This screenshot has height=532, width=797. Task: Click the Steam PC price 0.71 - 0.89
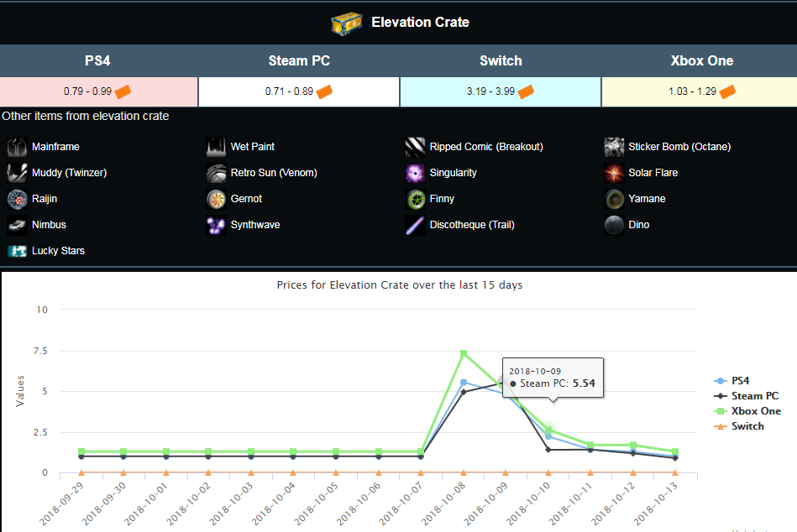pyautogui.click(x=289, y=91)
